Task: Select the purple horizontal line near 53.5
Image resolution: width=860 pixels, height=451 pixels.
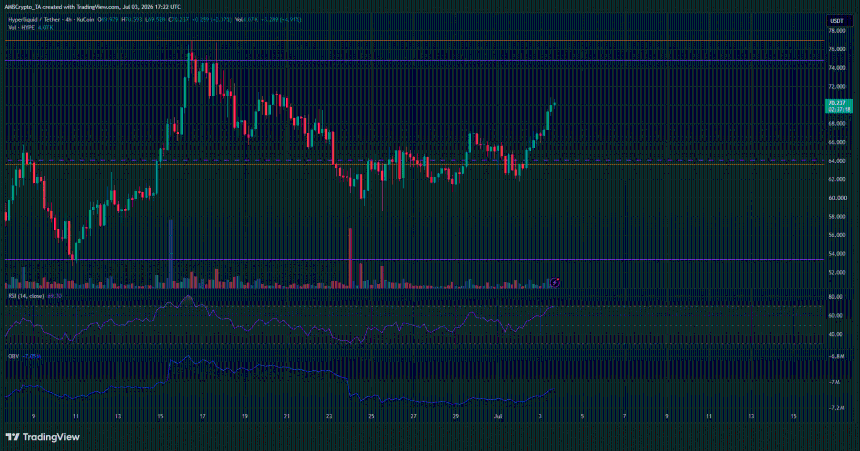Action: pyautogui.click(x=414, y=260)
